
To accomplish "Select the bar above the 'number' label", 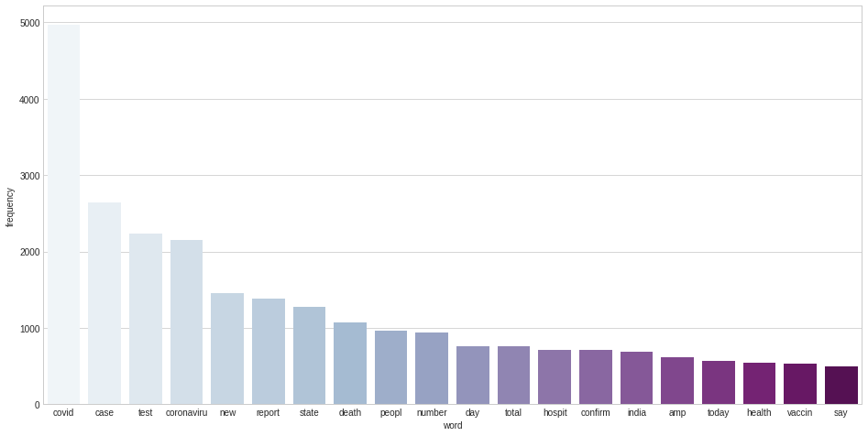I will (x=432, y=368).
